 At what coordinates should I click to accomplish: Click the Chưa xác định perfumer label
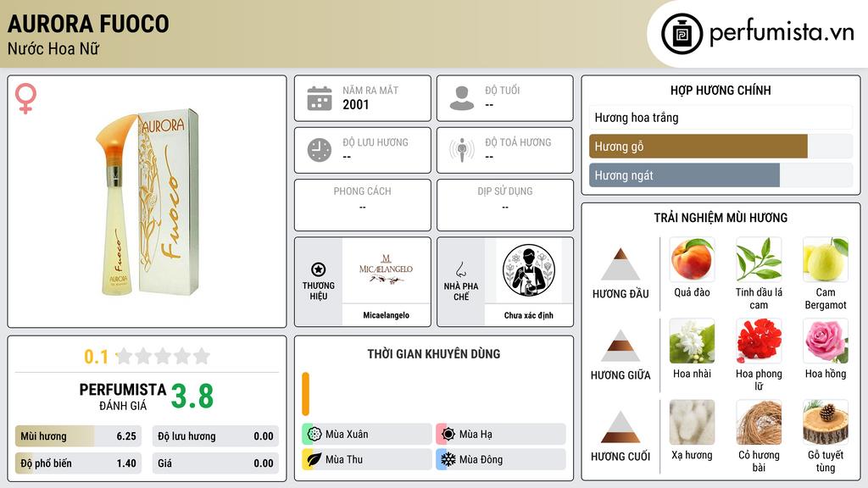(x=529, y=315)
